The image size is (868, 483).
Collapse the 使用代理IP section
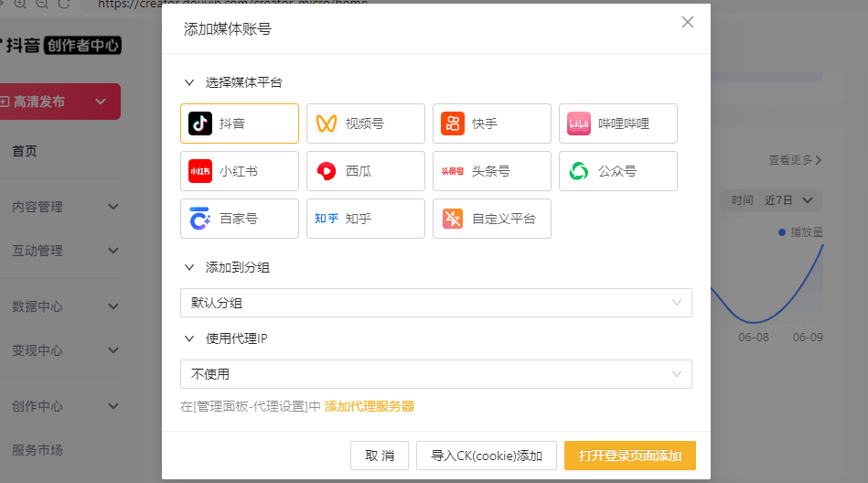[189, 338]
